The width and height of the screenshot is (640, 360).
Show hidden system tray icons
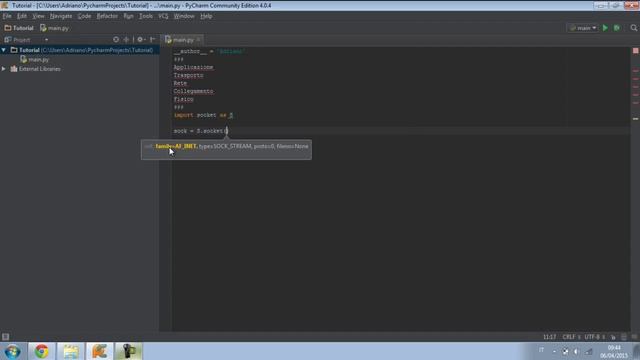pyautogui.click(x=554, y=351)
